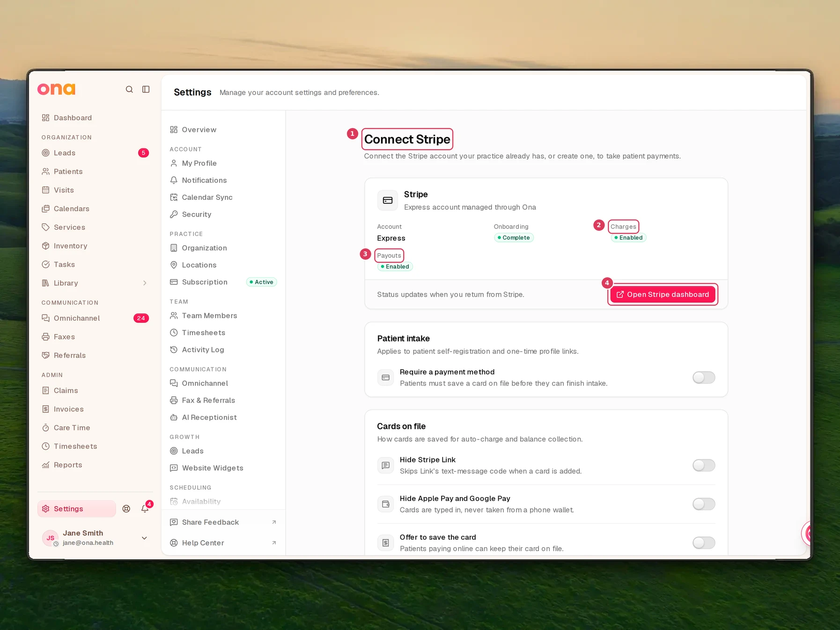The height and width of the screenshot is (630, 840).
Task: Open the notifications bell icon
Action: 145,509
